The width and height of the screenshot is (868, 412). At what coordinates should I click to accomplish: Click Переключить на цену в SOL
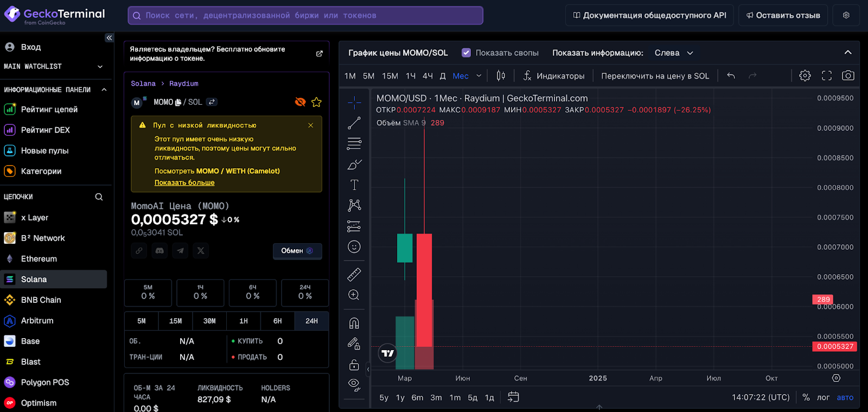[x=655, y=76]
